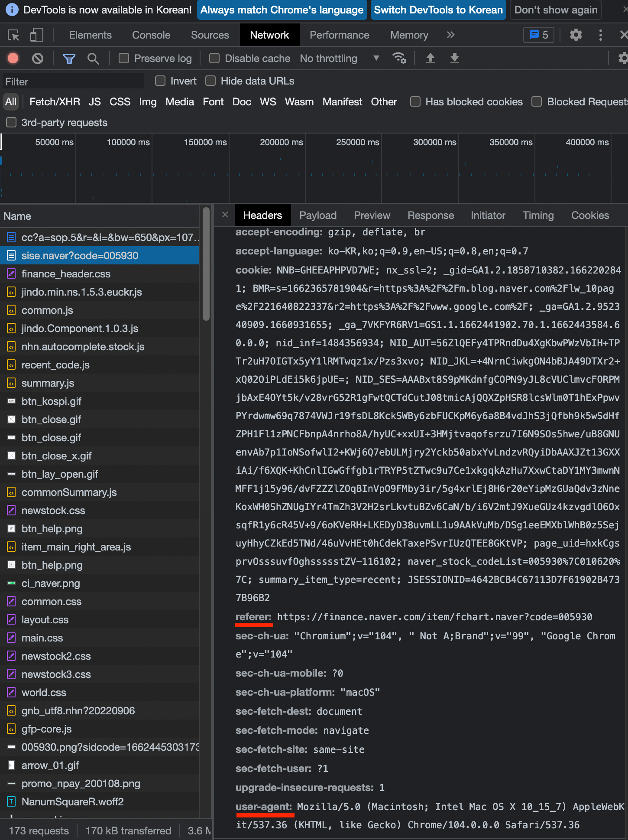The width and height of the screenshot is (628, 840).
Task: Open the Cookies tab
Action: click(x=590, y=215)
